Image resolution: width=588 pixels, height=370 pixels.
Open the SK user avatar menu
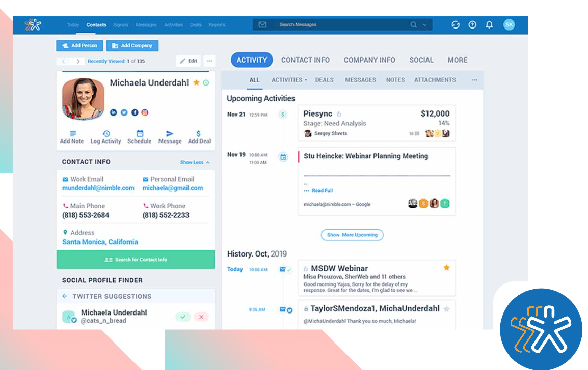509,25
